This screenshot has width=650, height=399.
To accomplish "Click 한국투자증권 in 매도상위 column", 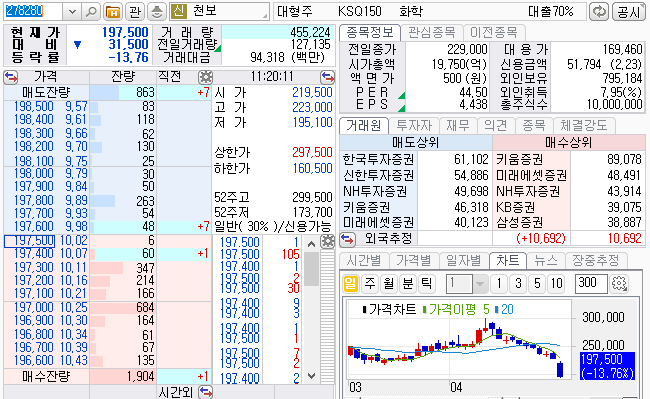I will 378,160.
